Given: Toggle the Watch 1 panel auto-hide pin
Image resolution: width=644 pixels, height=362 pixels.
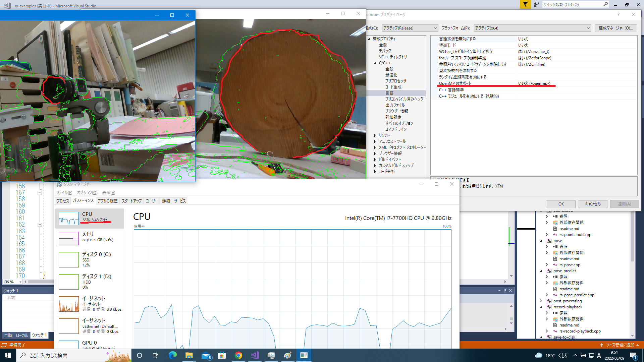Looking at the screenshot, I should [505, 291].
